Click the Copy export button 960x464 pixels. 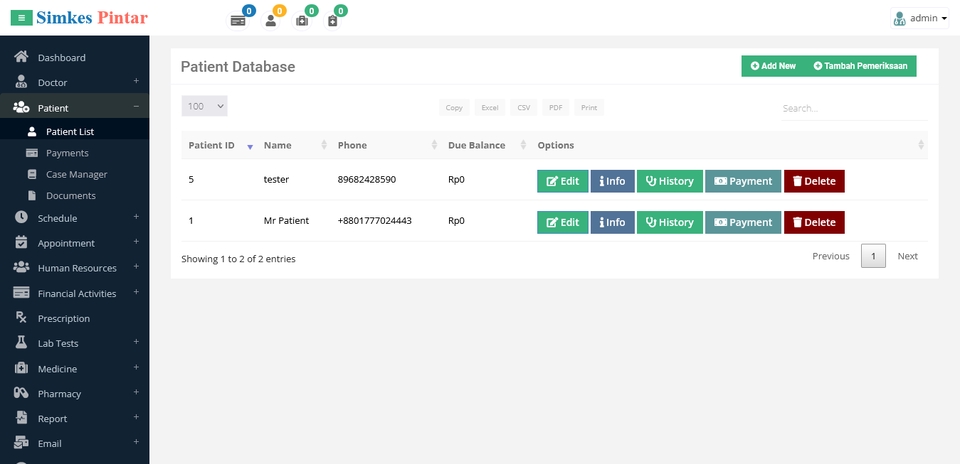pyautogui.click(x=454, y=108)
